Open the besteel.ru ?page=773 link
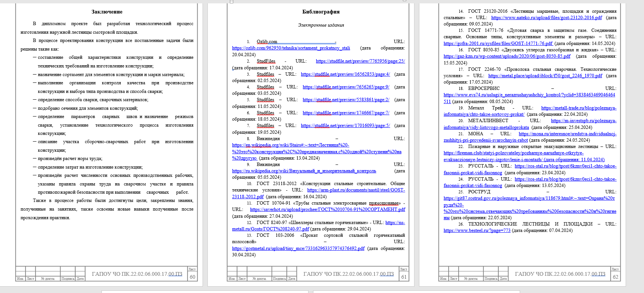 click(477, 230)
